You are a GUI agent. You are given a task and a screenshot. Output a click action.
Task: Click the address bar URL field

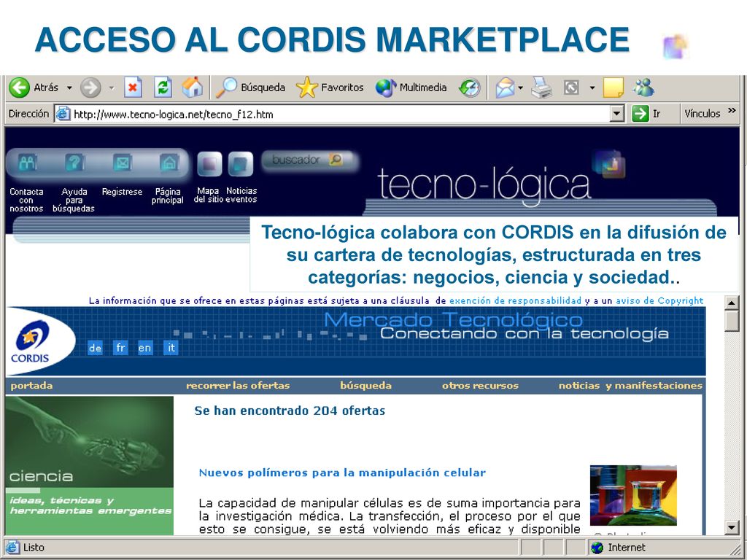(x=332, y=114)
